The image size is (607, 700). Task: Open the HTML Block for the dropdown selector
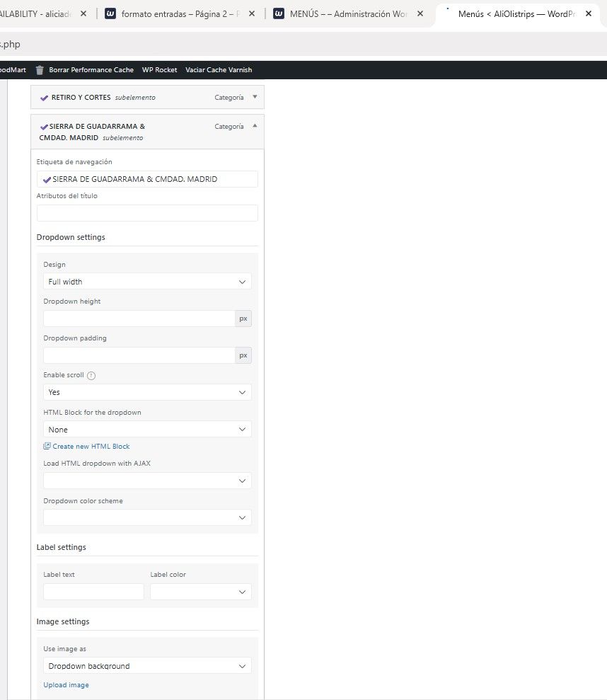[x=147, y=430]
